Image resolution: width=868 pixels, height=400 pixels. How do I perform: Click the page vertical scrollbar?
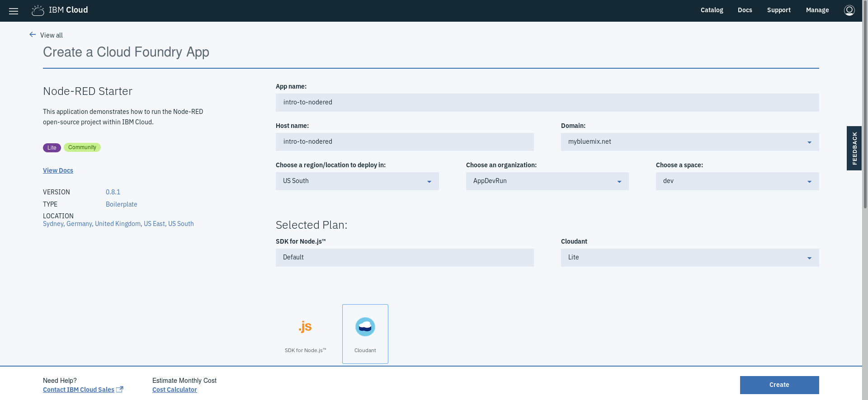click(x=865, y=104)
